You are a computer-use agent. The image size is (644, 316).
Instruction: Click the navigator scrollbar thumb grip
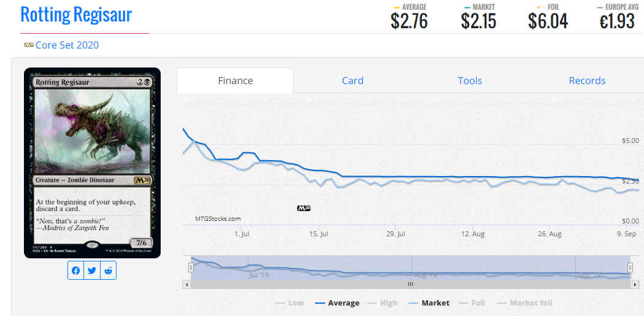point(410,284)
